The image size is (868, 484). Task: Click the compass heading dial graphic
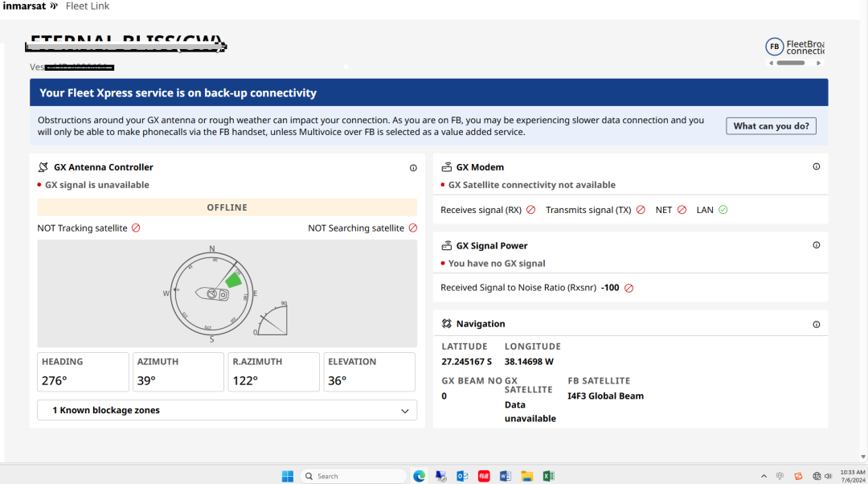(211, 293)
